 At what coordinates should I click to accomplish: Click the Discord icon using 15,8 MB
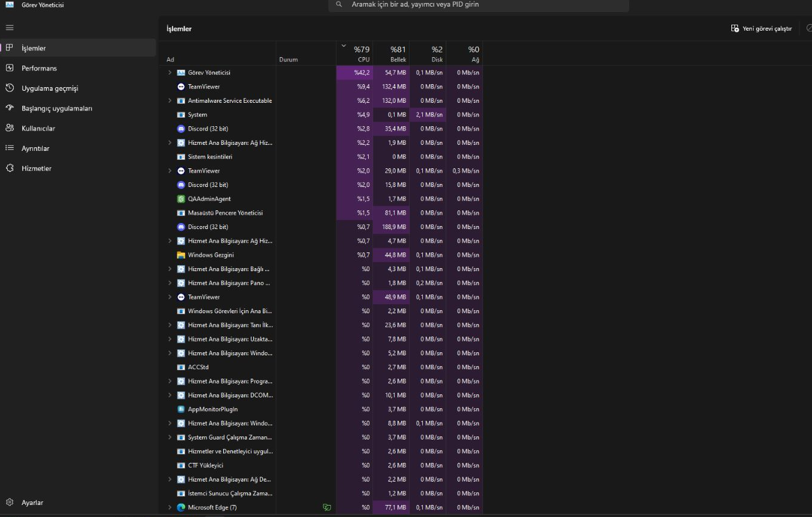(181, 185)
